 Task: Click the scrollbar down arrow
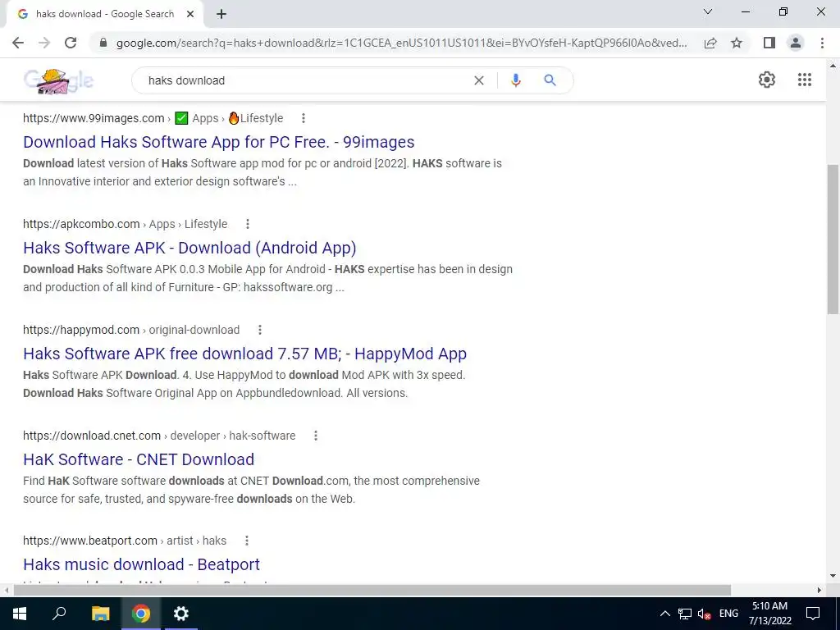(833, 577)
